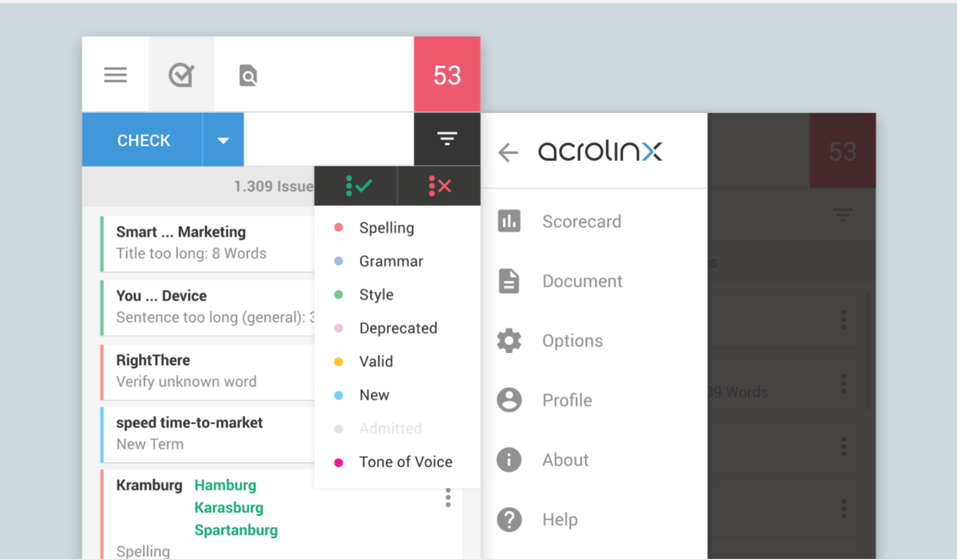The height and width of the screenshot is (560, 957).
Task: Open the You ... Device issue card
Action: [208, 307]
